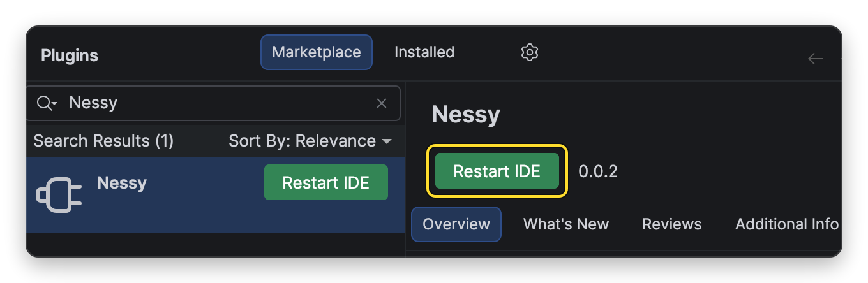868x283 pixels.
Task: Clear the Nessy search text
Action: pyautogui.click(x=382, y=103)
